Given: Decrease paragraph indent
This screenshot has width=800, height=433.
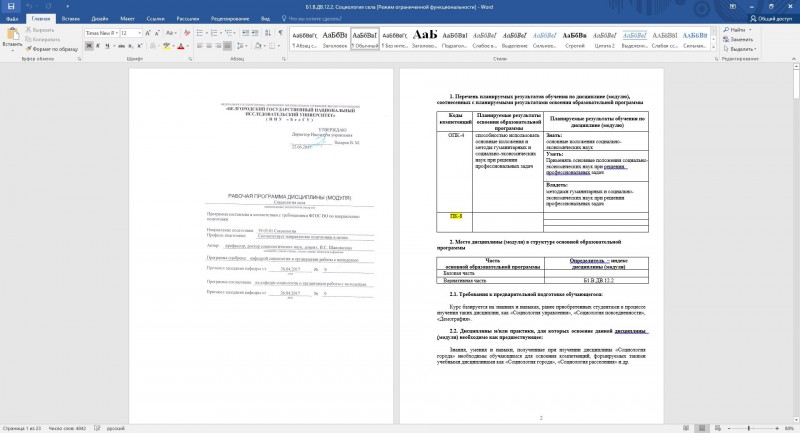Looking at the screenshot, I should coord(245,33).
